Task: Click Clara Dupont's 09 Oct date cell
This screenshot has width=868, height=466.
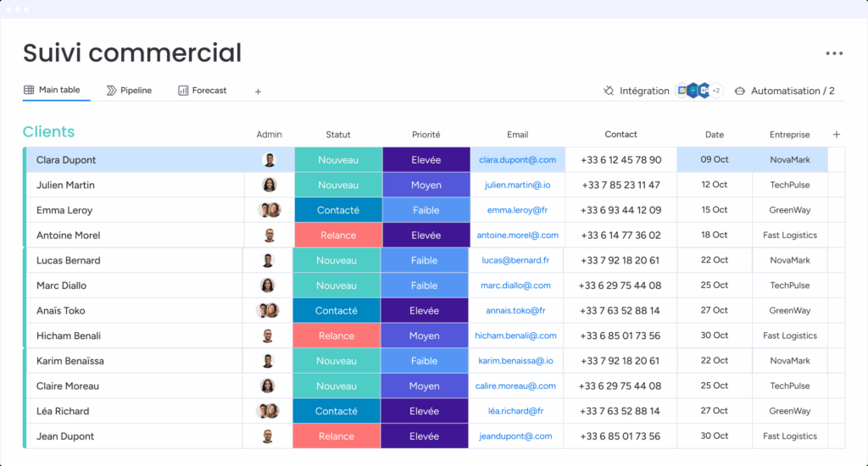Action: pyautogui.click(x=714, y=159)
